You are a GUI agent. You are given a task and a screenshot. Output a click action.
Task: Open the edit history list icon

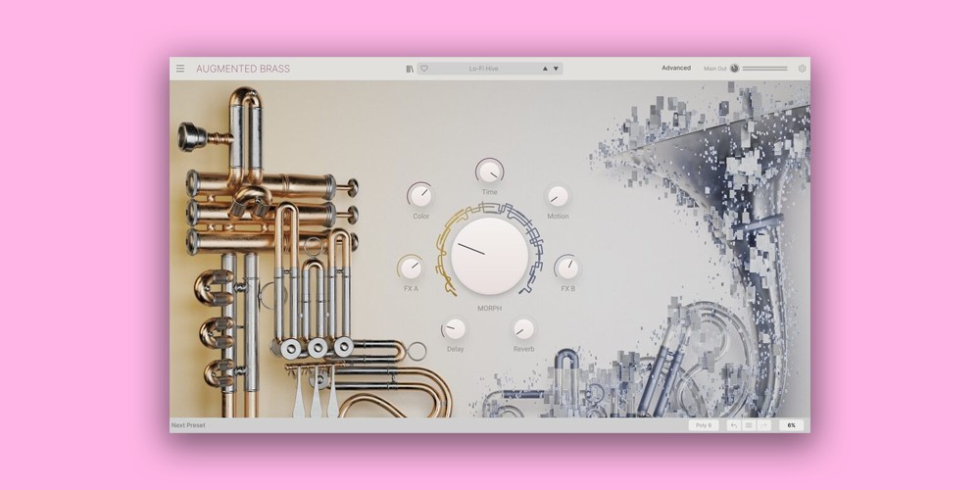tap(749, 425)
